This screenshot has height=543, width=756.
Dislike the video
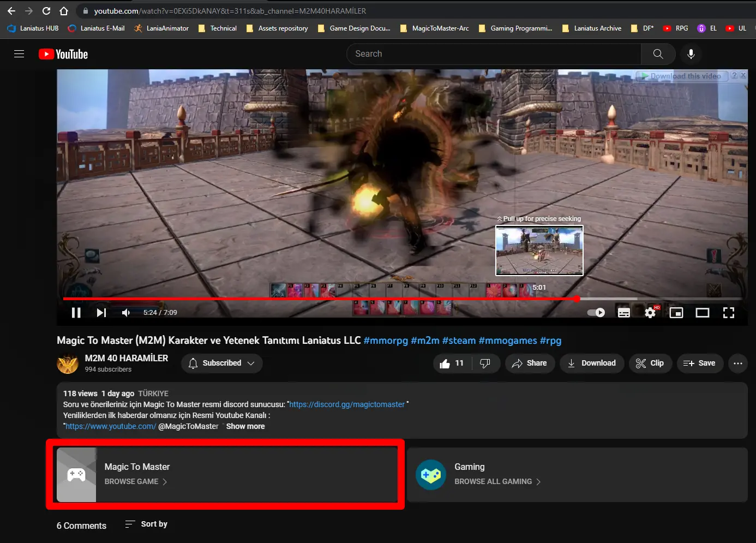coord(485,363)
